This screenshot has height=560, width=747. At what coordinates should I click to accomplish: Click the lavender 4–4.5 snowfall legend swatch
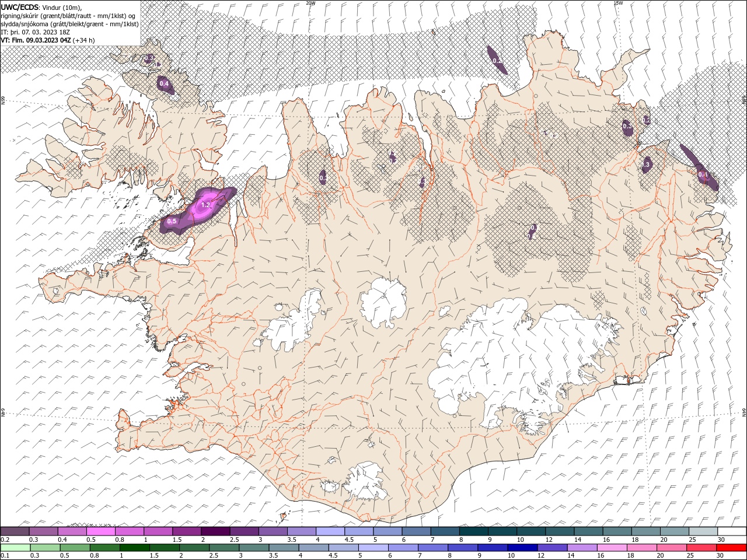click(x=330, y=531)
